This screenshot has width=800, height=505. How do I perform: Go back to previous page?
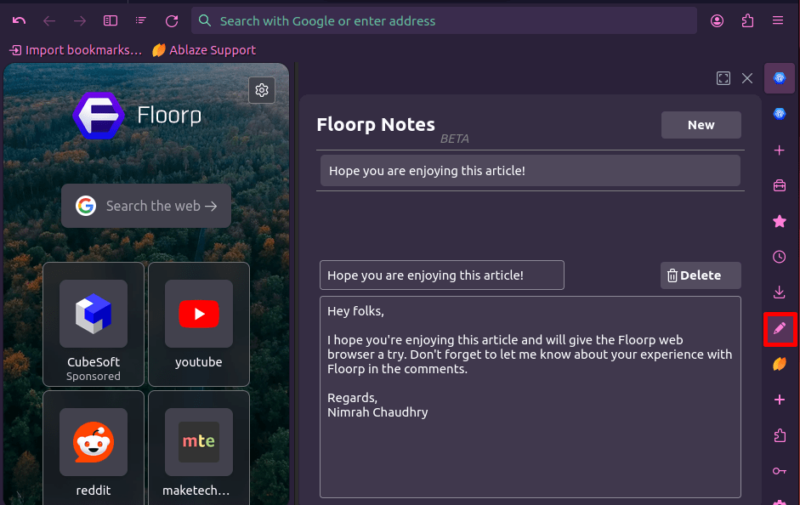(x=49, y=21)
